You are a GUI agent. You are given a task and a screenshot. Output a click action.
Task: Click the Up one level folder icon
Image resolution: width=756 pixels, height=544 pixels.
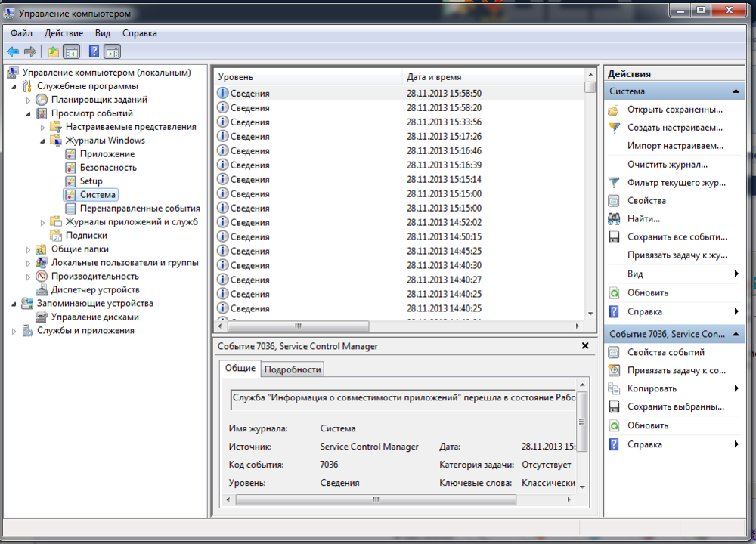(x=53, y=51)
